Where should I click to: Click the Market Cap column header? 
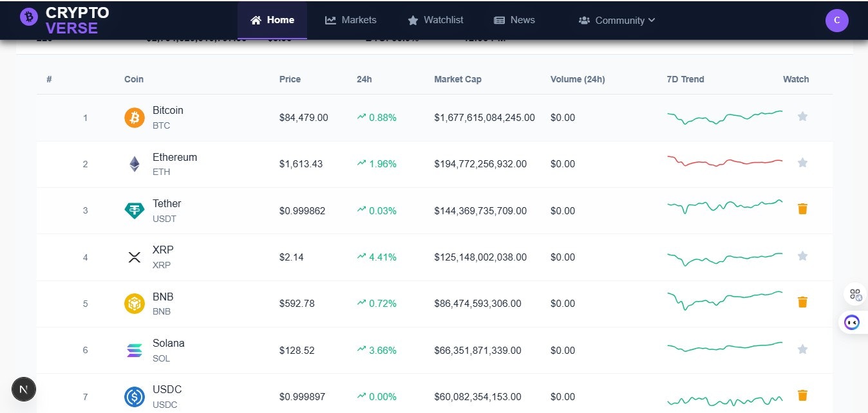click(458, 79)
